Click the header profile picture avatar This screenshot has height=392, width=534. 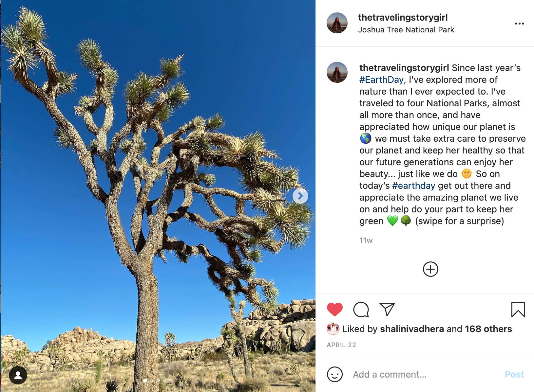tap(337, 23)
